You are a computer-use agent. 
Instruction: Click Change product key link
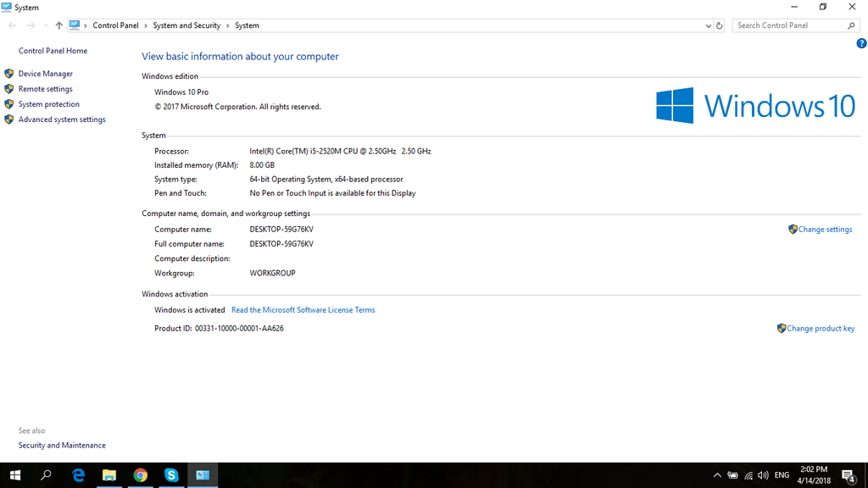click(x=821, y=328)
